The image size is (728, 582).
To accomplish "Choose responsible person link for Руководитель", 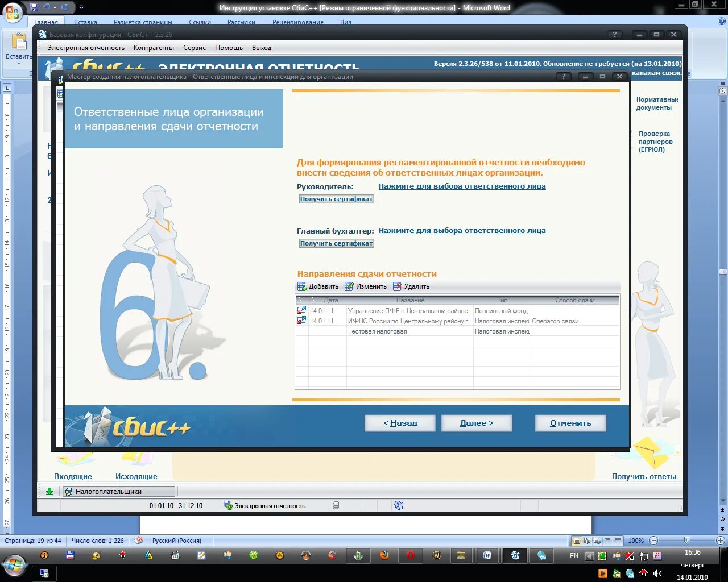I will (462, 186).
